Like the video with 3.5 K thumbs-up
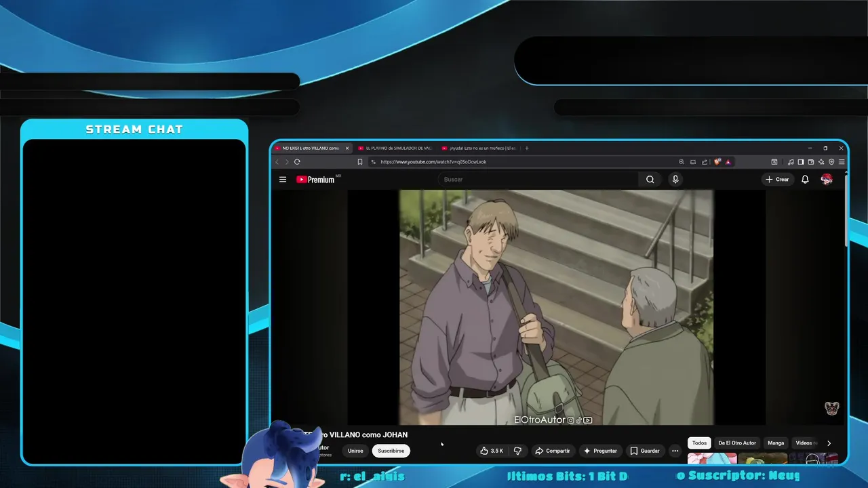Viewport: 868px width, 488px height. coord(491,451)
